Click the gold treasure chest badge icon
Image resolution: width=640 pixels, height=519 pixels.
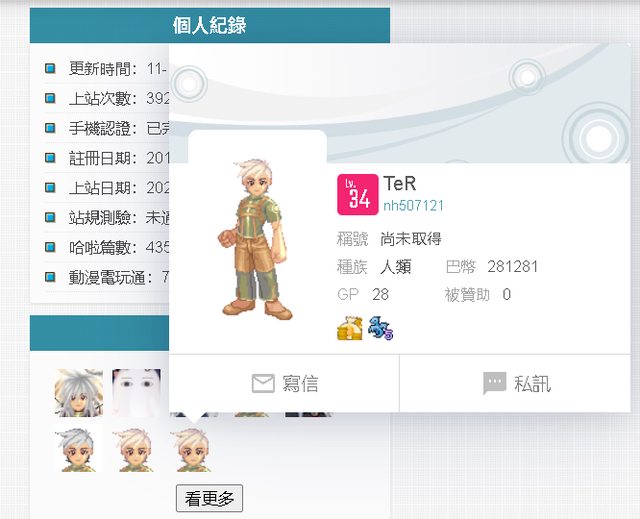click(350, 328)
